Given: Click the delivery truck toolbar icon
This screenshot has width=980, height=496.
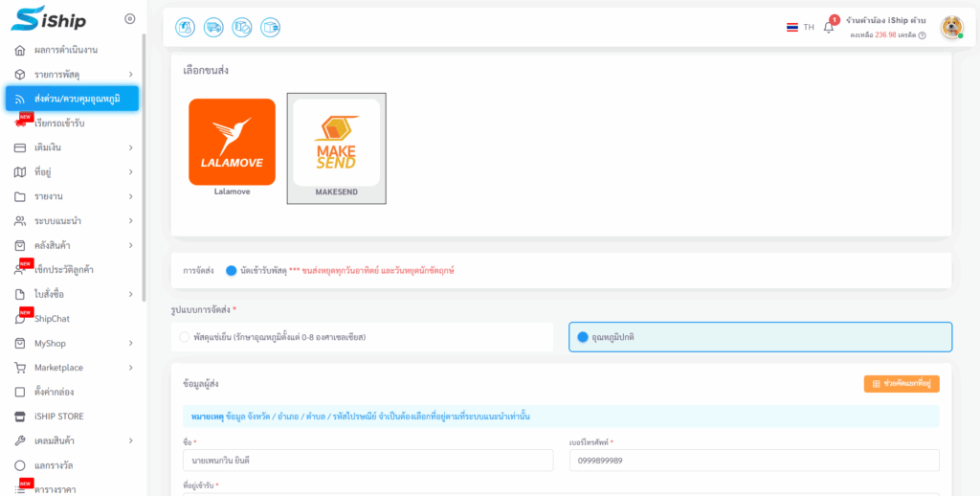Looking at the screenshot, I should pos(213,27).
